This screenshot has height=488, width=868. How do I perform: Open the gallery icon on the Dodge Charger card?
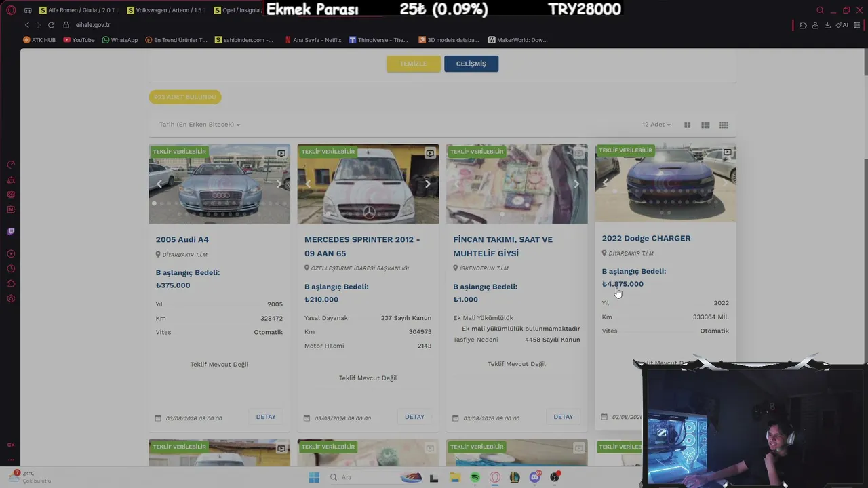pos(728,152)
